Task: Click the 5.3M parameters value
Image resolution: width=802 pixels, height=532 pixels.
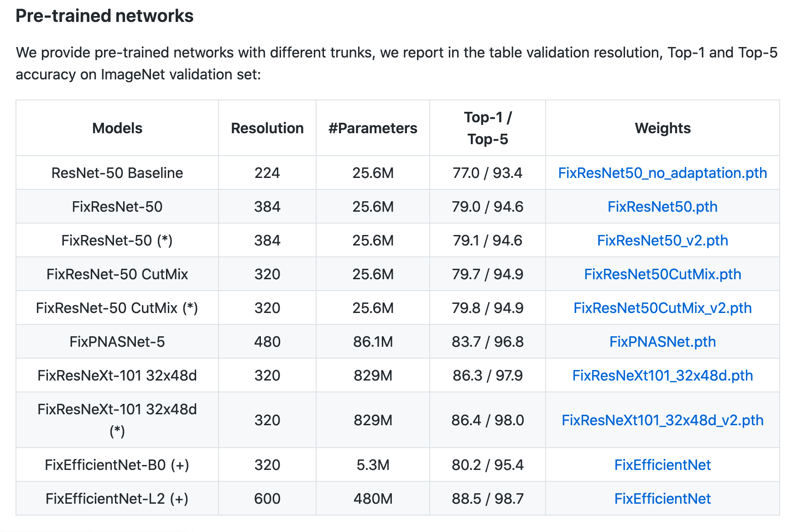Action: point(373,465)
